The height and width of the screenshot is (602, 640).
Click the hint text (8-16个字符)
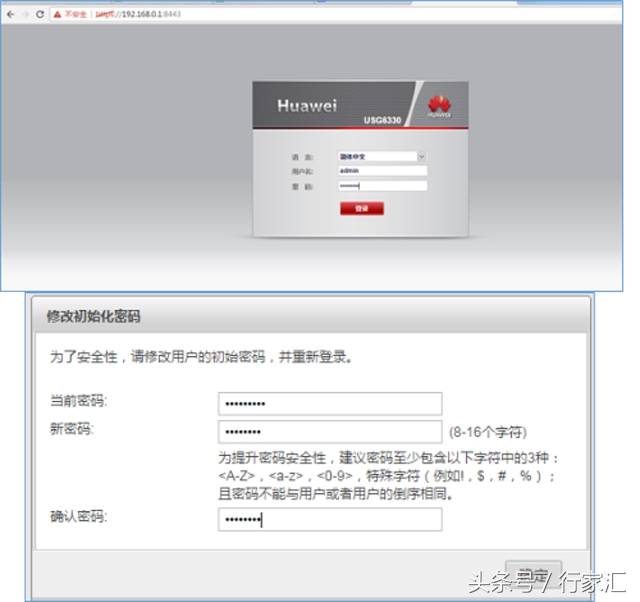pos(488,432)
